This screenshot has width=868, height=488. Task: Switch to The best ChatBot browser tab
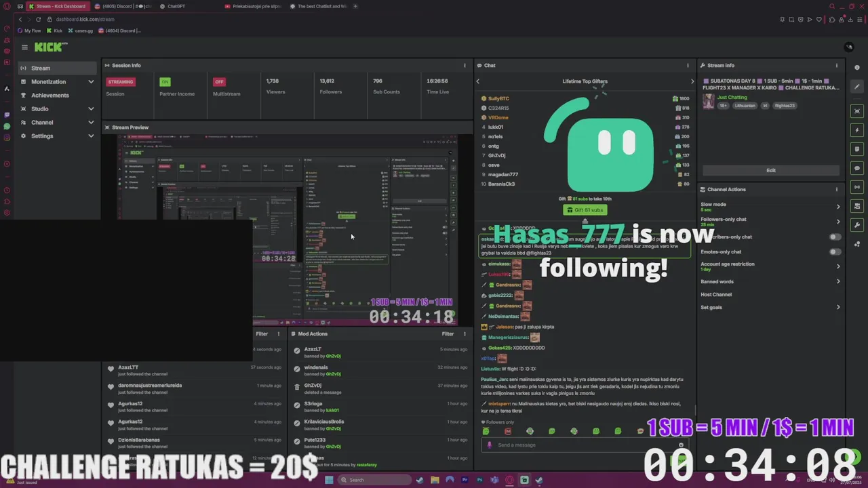317,6
